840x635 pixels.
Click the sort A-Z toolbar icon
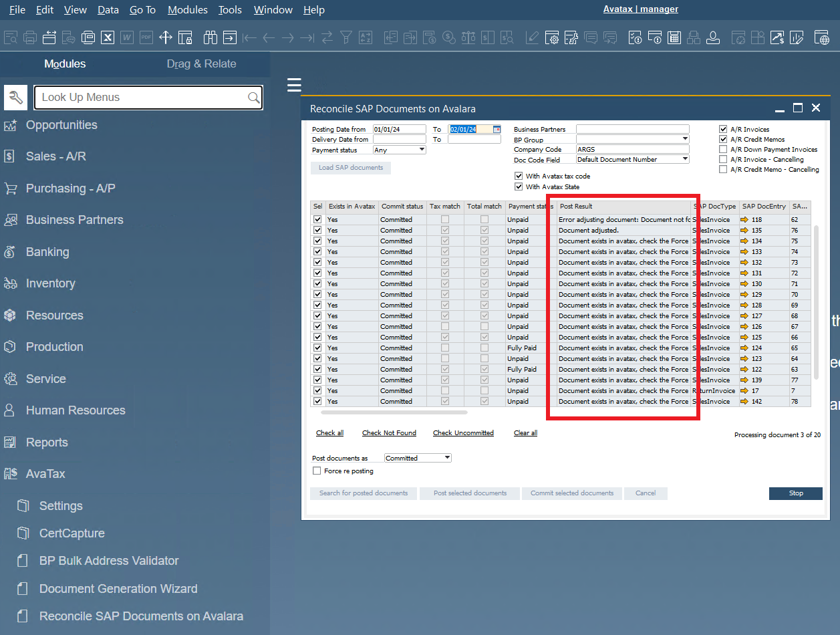[x=366, y=37]
